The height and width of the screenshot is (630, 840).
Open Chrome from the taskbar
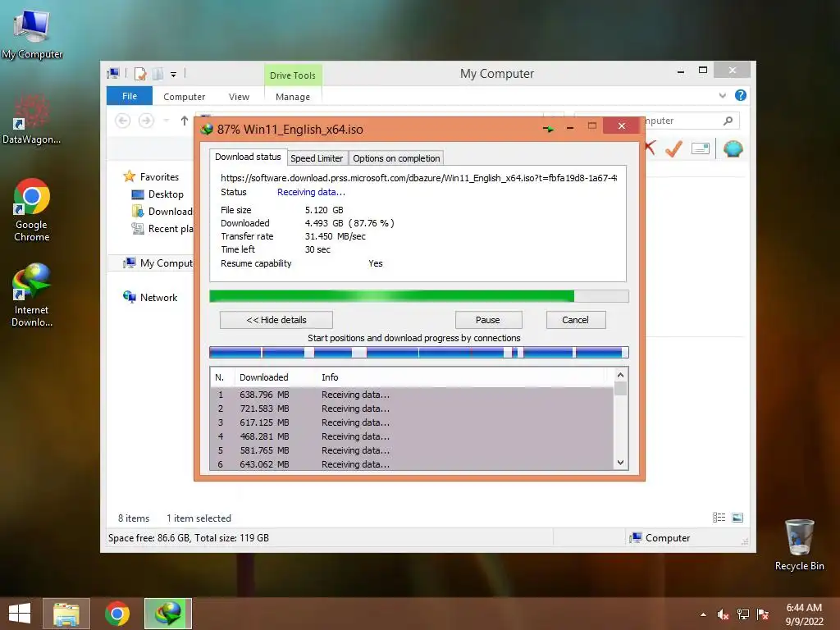click(x=116, y=614)
